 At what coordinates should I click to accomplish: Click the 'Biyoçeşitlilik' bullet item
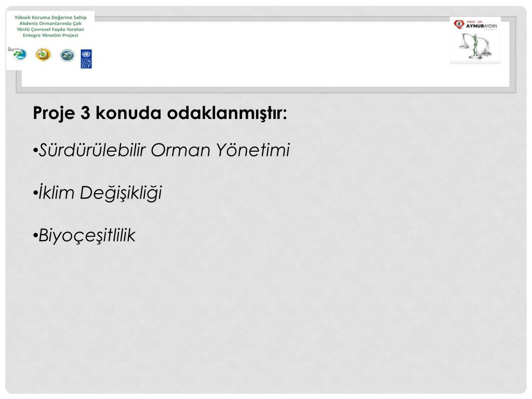86,236
